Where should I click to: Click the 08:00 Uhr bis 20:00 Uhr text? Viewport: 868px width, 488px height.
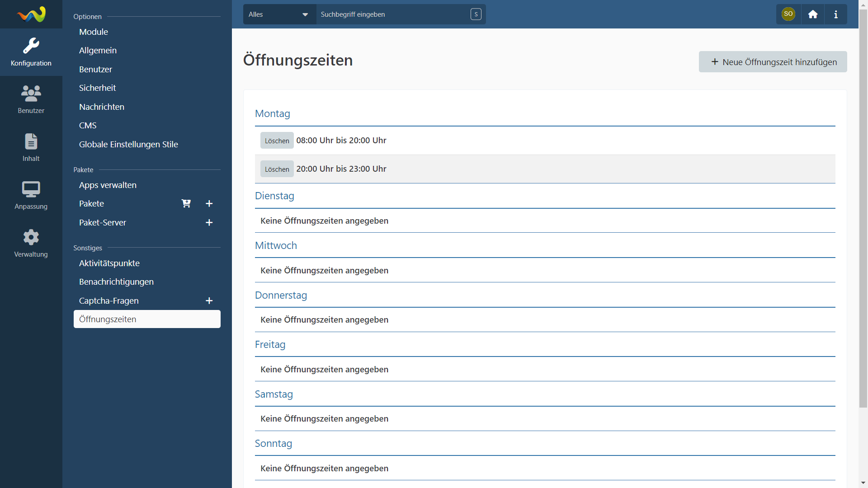tap(341, 141)
